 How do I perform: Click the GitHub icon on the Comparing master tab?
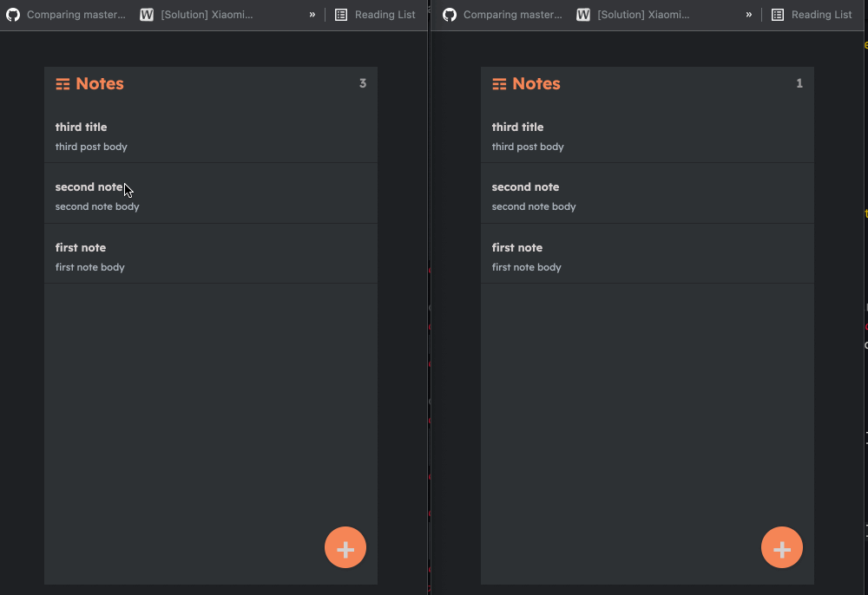14,14
